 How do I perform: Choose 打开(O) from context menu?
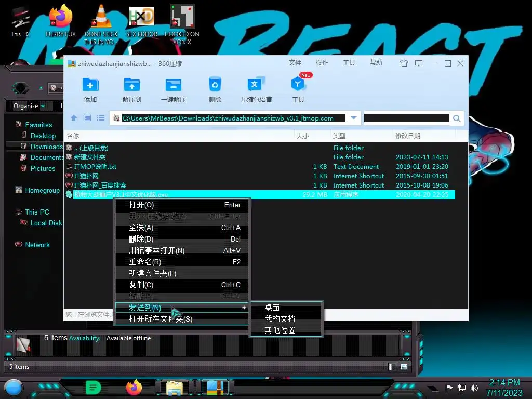pyautogui.click(x=182, y=205)
